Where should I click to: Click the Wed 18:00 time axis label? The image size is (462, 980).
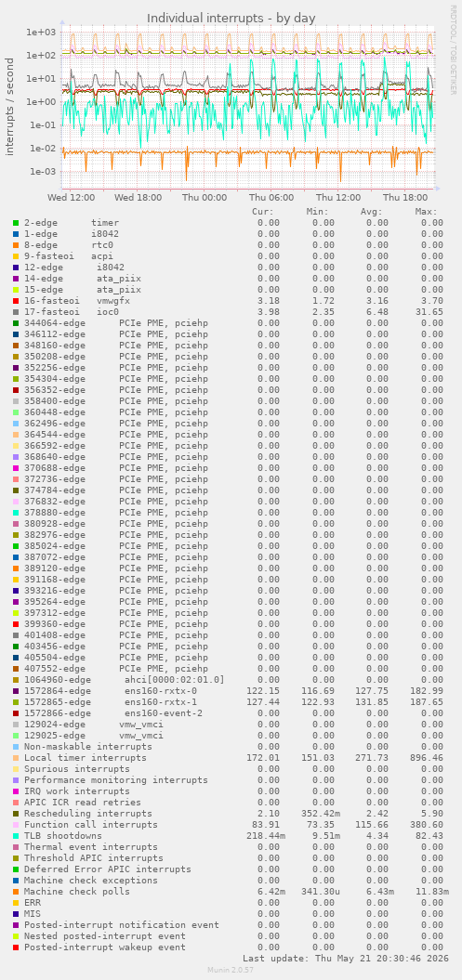[x=139, y=198]
